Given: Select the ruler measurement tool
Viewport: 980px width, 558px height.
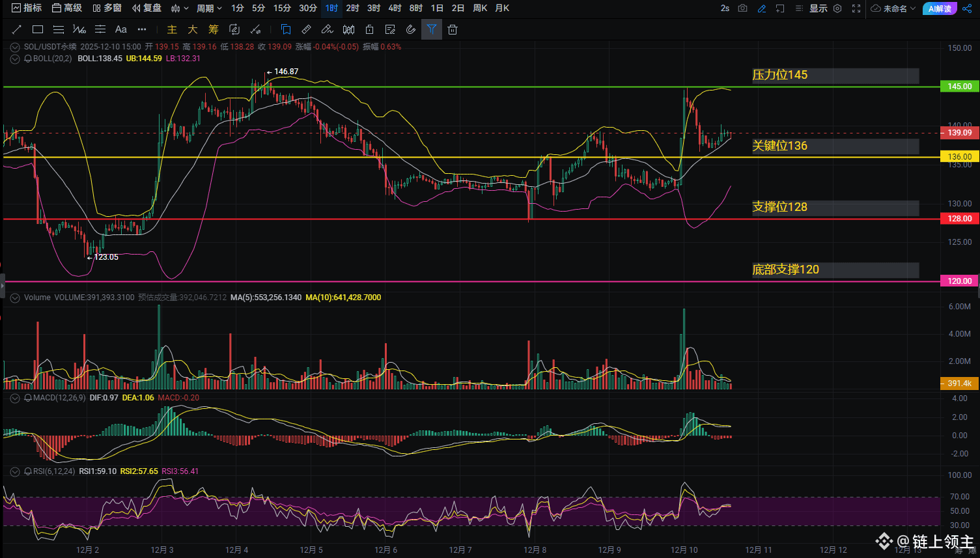Looking at the screenshot, I should click(306, 29).
